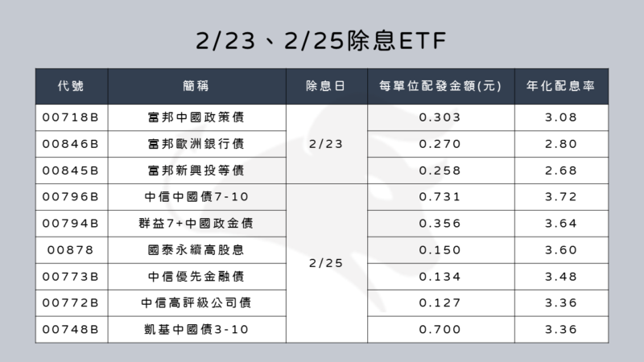Click the 3.72 annualized yield cell
This screenshot has width=644, height=362.
pyautogui.click(x=561, y=197)
